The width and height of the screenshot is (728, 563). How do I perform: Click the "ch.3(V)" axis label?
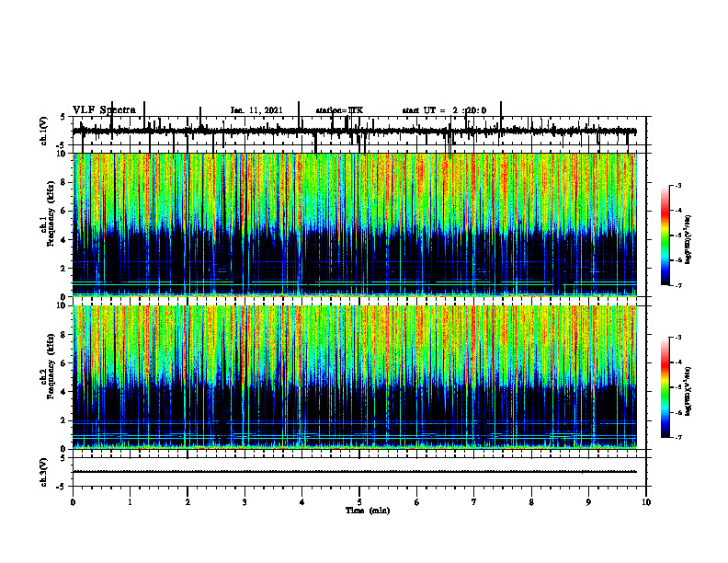tap(44, 472)
